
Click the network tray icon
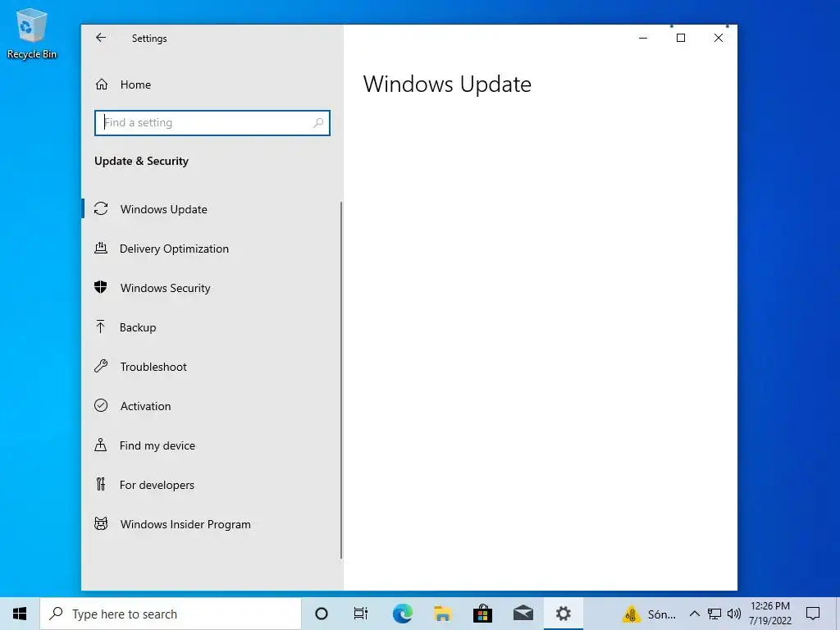click(714, 614)
